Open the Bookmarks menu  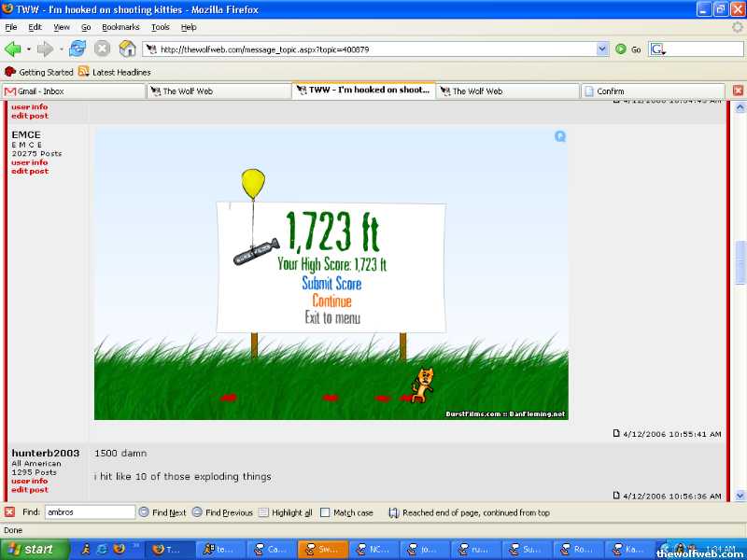120,27
